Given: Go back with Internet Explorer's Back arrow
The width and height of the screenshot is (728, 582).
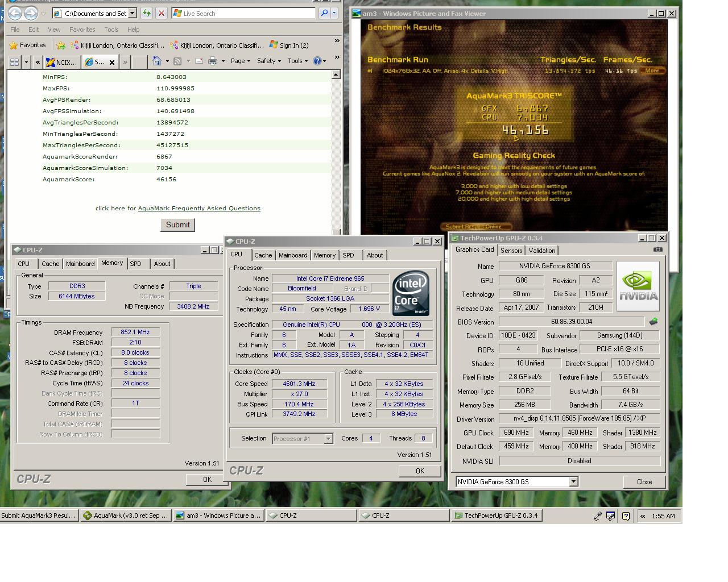Looking at the screenshot, I should [14, 13].
